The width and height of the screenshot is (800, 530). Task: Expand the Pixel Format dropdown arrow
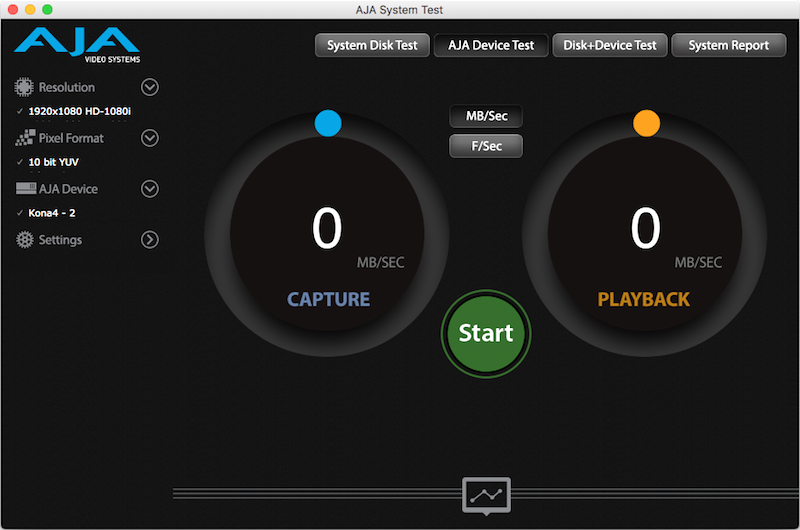coord(150,138)
